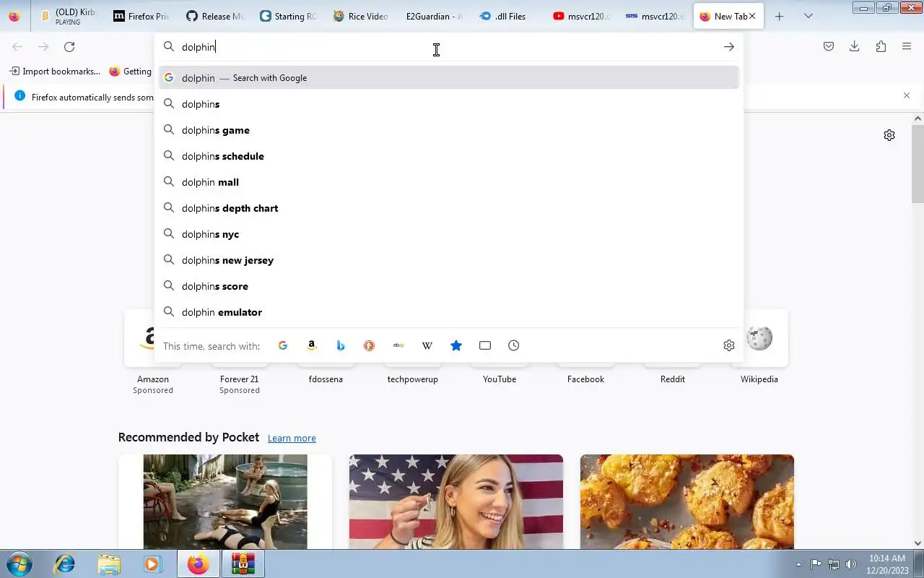Select the 'dolphins game' suggestion
The height and width of the screenshot is (578, 924).
click(x=449, y=130)
